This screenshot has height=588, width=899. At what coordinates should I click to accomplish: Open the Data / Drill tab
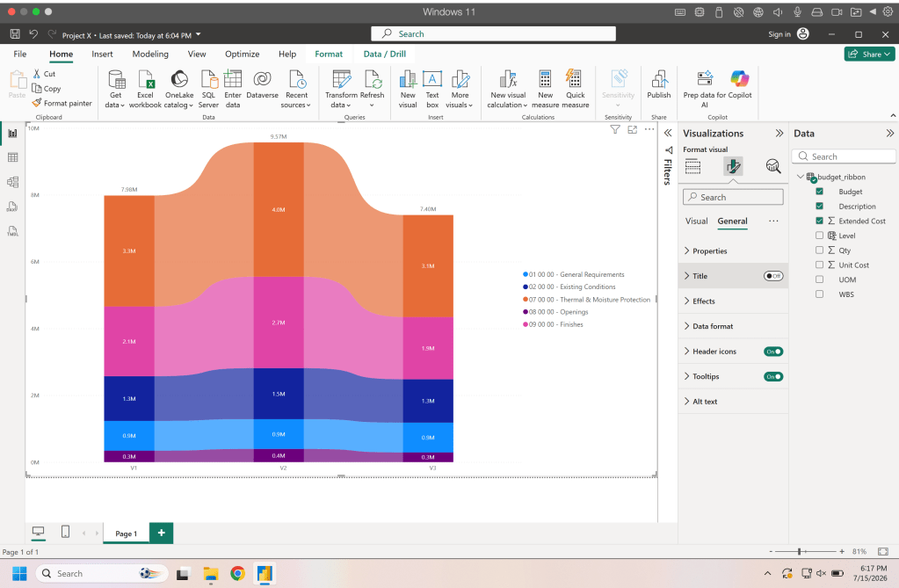click(x=385, y=54)
